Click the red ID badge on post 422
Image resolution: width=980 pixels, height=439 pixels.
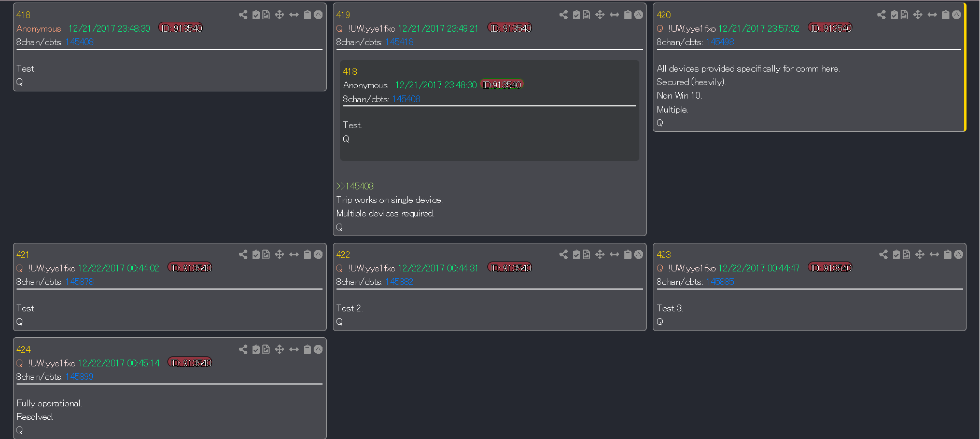(x=510, y=268)
